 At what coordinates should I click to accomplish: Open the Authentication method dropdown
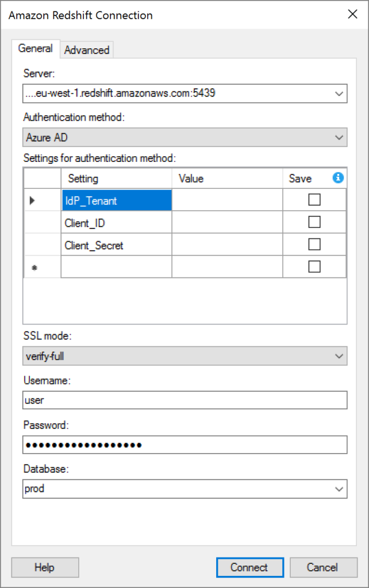click(x=339, y=138)
